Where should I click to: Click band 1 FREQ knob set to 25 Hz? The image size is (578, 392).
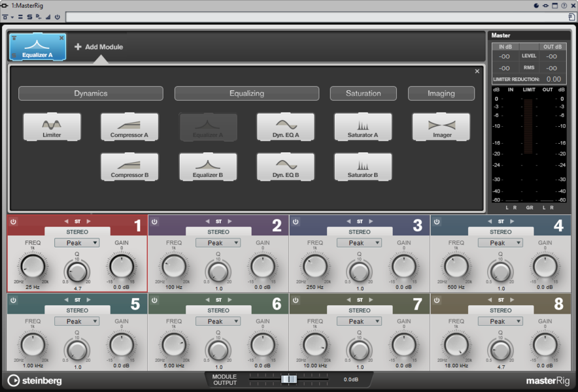pos(33,267)
